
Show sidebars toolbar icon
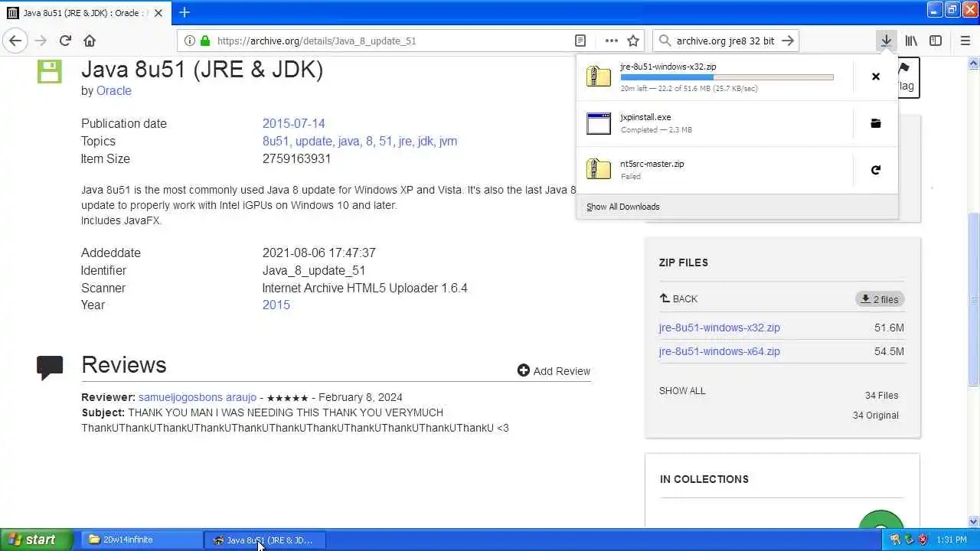pos(936,41)
